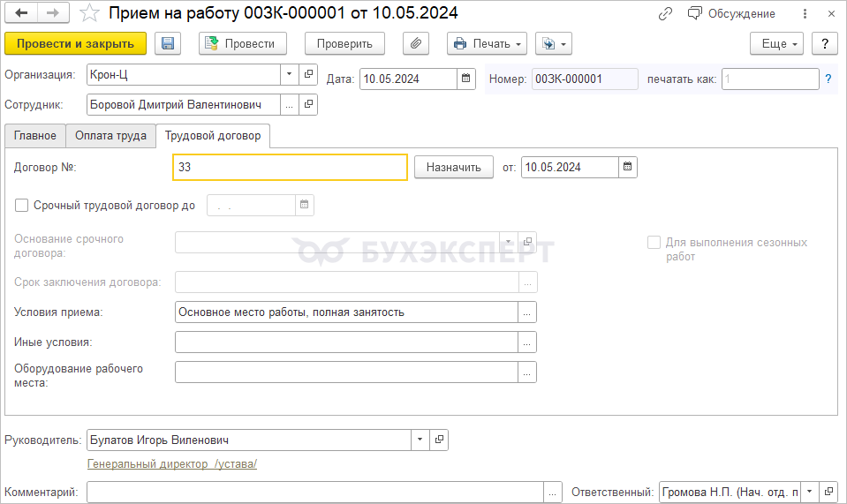Open the Руководитель record card
847x504 pixels.
(x=439, y=440)
